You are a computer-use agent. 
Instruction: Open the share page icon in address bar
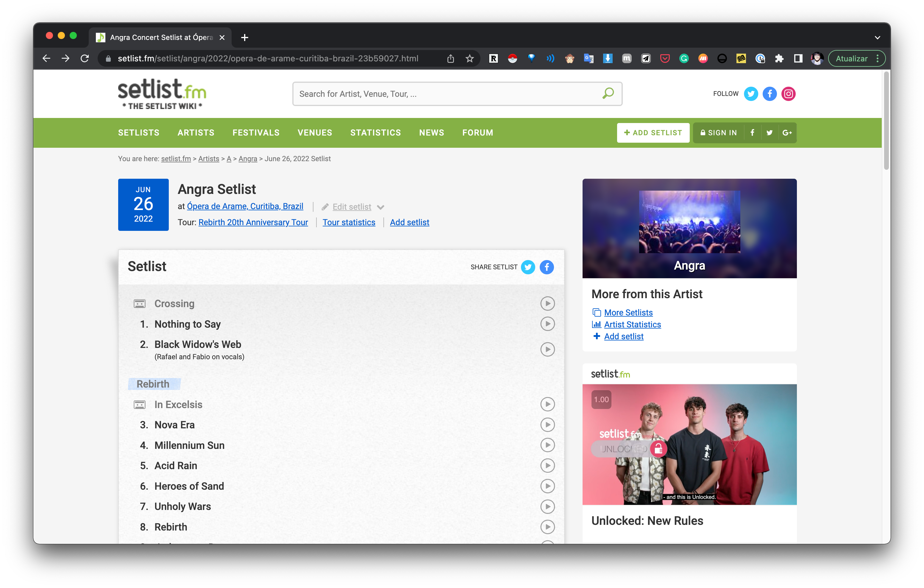tap(450, 58)
